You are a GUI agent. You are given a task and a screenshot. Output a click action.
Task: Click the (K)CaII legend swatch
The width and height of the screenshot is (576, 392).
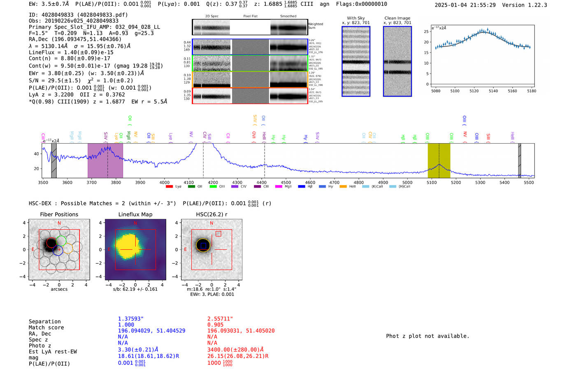coord(366,186)
